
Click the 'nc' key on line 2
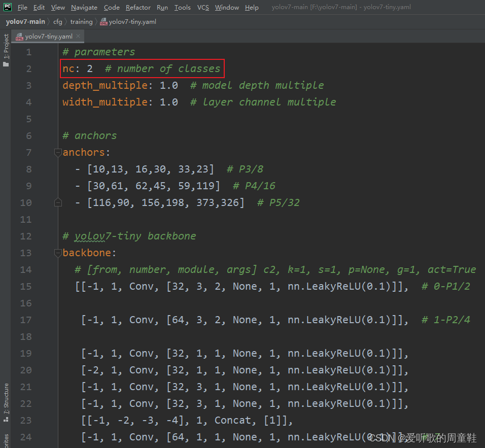point(68,68)
